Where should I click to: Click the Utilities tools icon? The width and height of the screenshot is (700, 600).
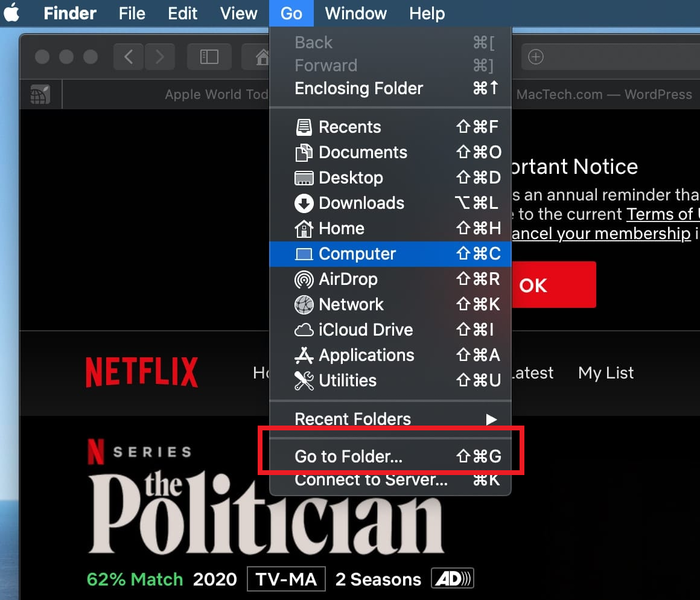(304, 381)
